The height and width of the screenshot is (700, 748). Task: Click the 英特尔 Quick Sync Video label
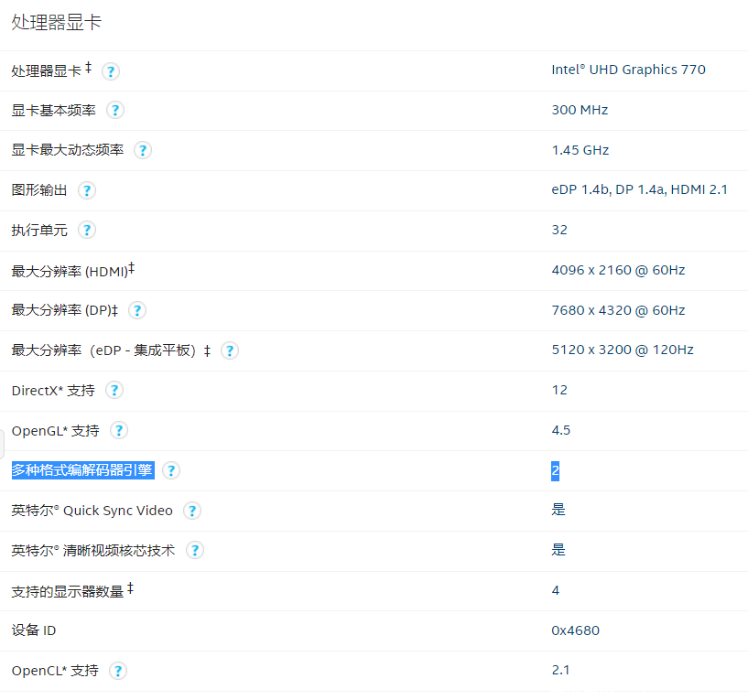pos(92,511)
